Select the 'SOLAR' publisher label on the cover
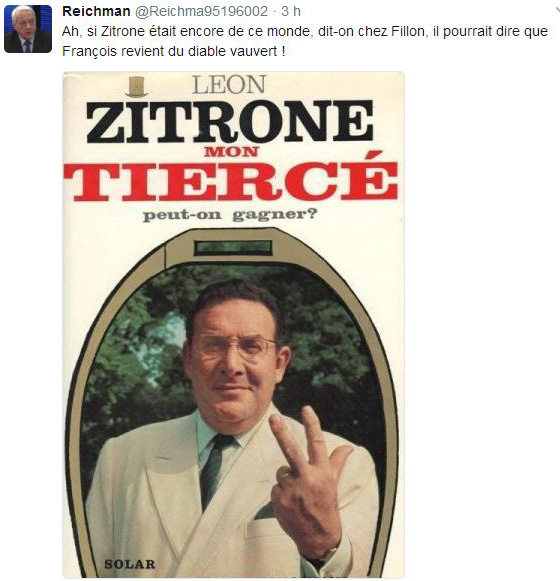 click(x=129, y=564)
